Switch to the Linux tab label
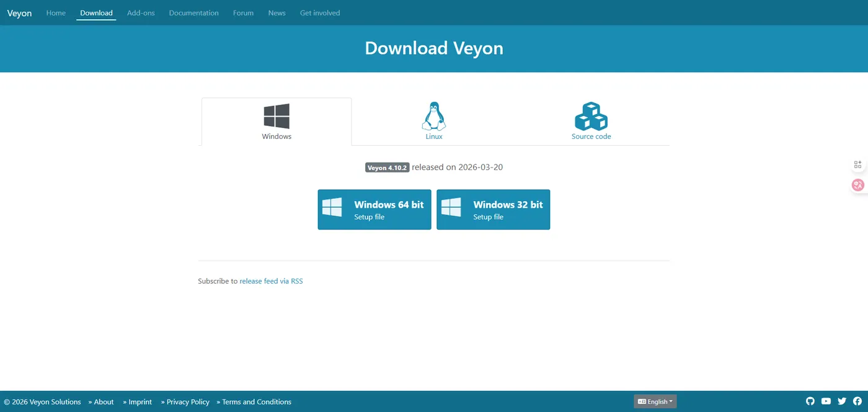Viewport: 868px width, 412px height. 434,137
